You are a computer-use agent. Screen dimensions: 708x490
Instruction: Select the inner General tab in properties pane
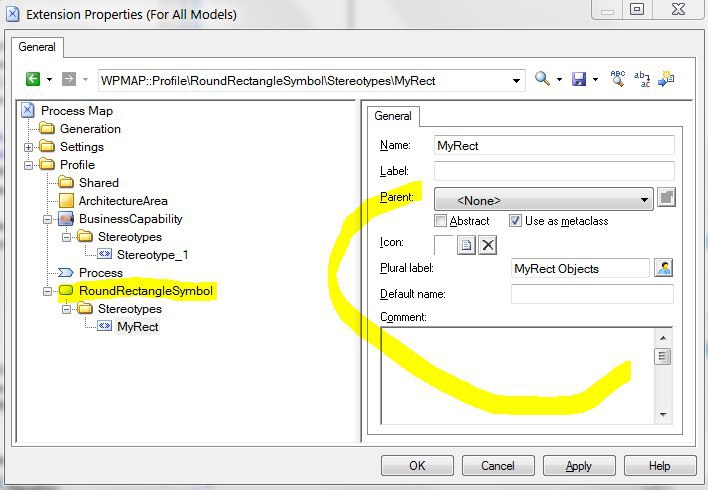(x=393, y=116)
